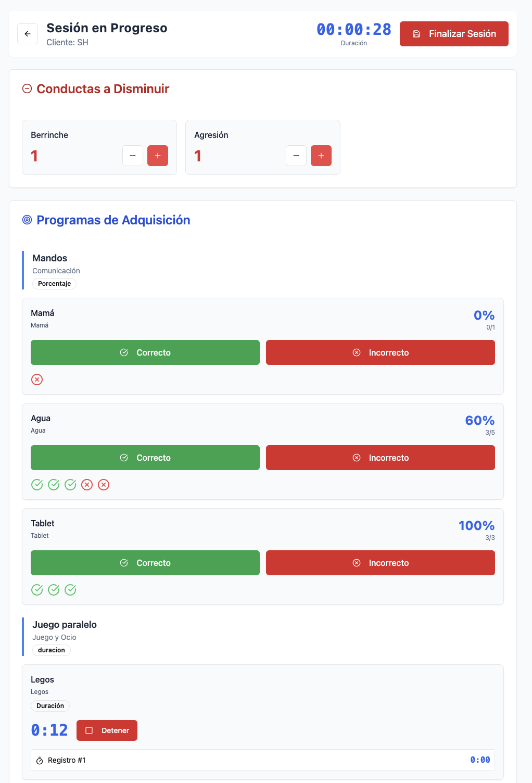Image resolution: width=532 pixels, height=783 pixels.
Task: Click the Porcentaje tag under Mandos
Action: [55, 284]
